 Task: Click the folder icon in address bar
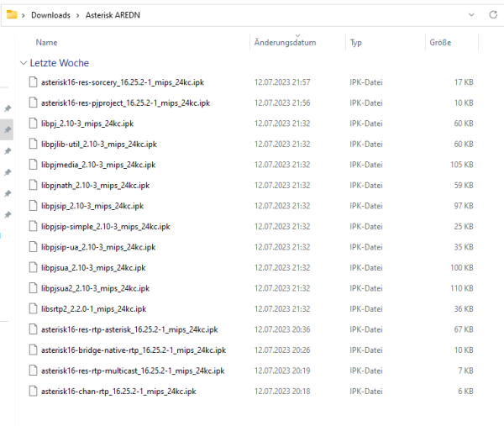coord(12,15)
